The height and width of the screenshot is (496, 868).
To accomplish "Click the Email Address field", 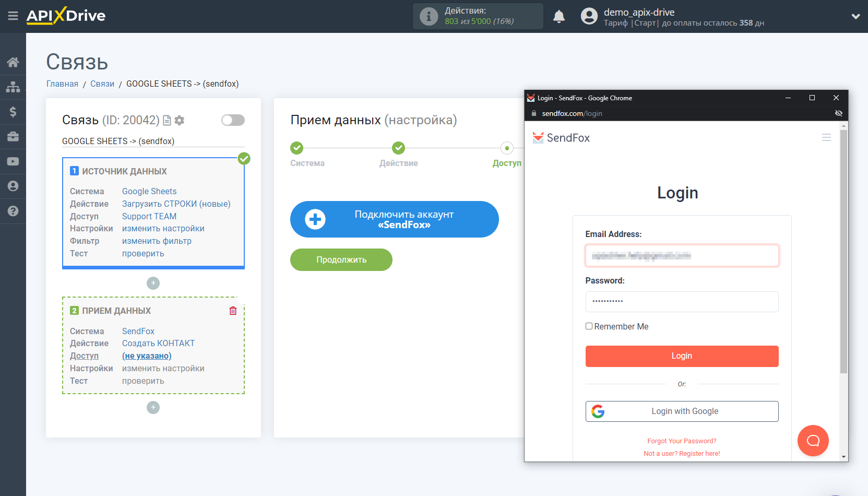I will (x=682, y=255).
